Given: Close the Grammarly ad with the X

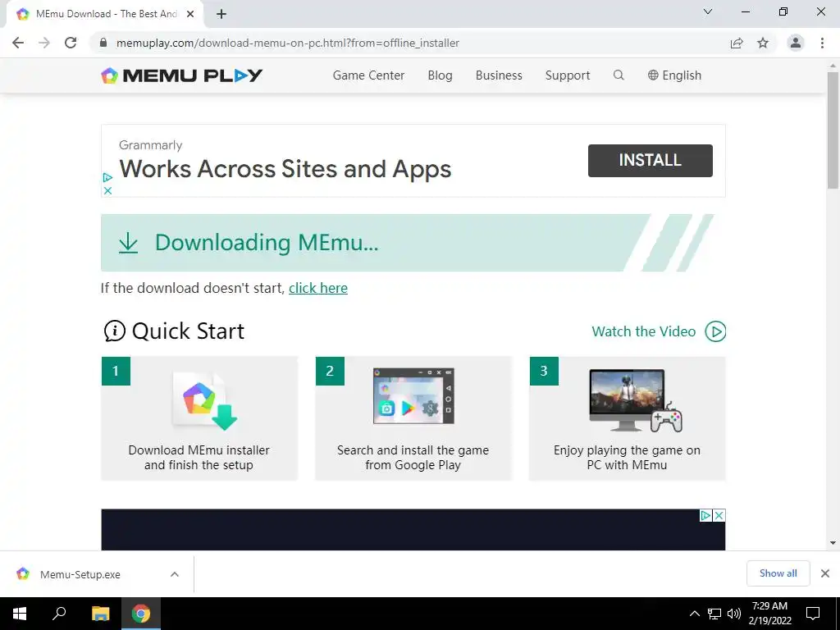Looking at the screenshot, I should coord(107,190).
